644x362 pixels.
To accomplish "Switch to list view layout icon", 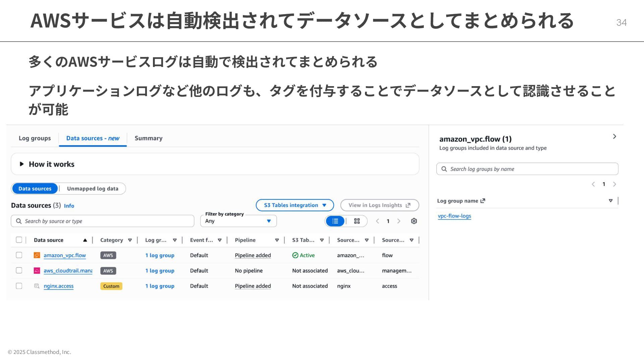I will [335, 221].
